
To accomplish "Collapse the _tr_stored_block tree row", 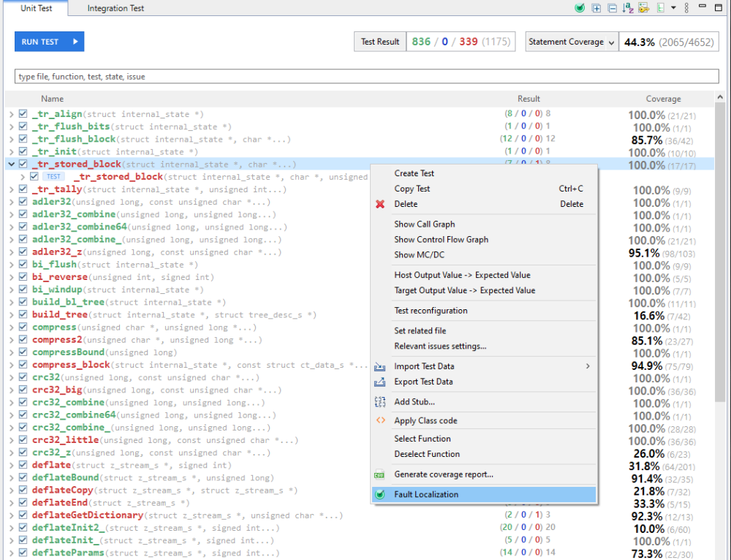I will (11, 164).
